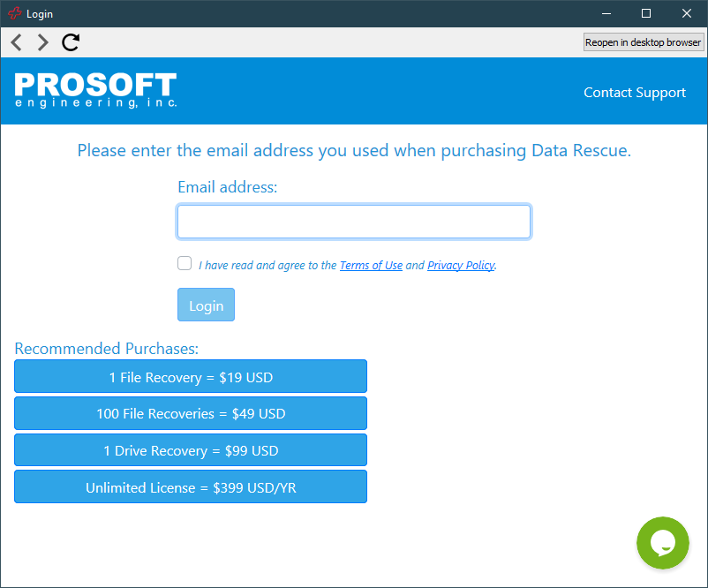Open the green chat bubble widget
The image size is (708, 588).
(x=662, y=543)
